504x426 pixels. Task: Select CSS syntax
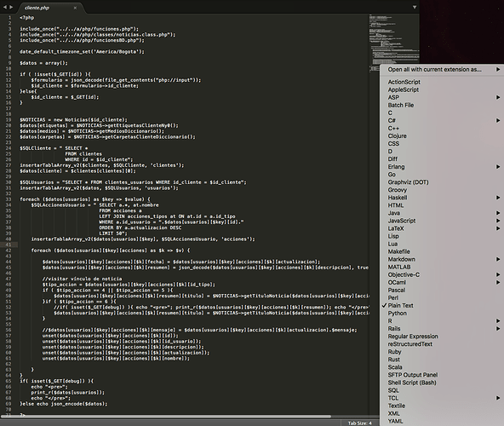pyautogui.click(x=442, y=144)
